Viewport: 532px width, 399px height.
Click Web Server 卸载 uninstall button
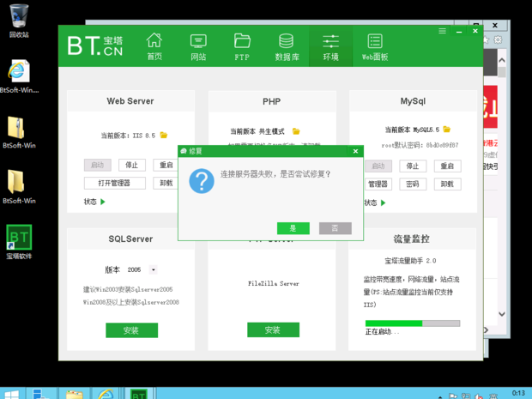pyautogui.click(x=166, y=183)
